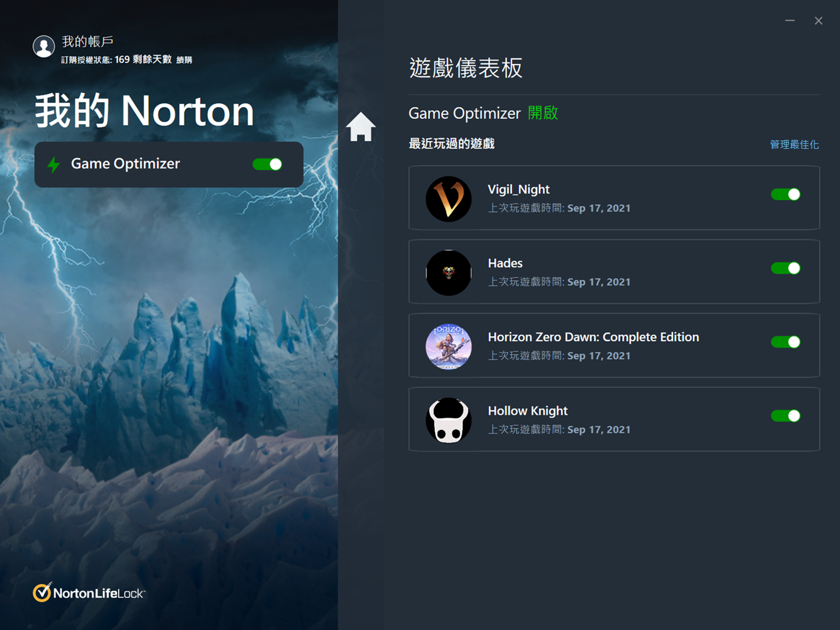This screenshot has height=630, width=840.
Task: Minimize the Norton window
Action: (x=790, y=21)
